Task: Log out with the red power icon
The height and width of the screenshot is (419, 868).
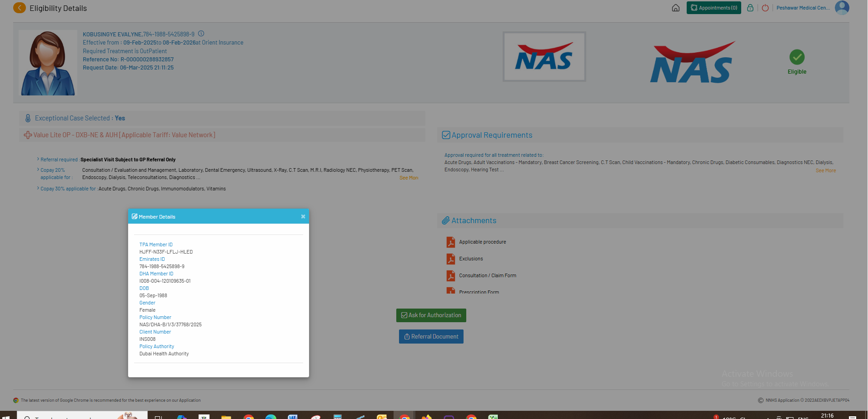Action: click(x=765, y=8)
